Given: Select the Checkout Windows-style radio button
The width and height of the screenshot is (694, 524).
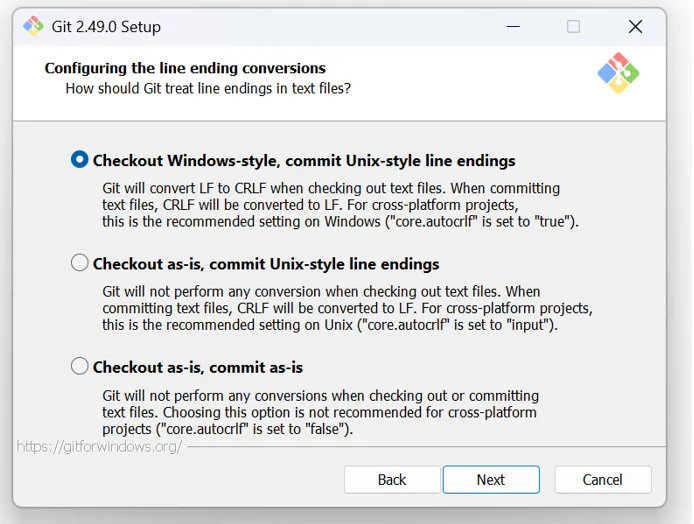Looking at the screenshot, I should pyautogui.click(x=80, y=160).
